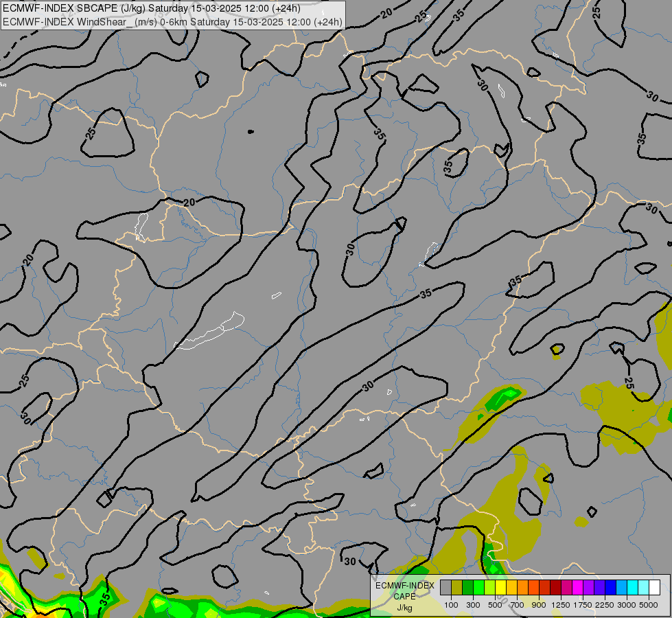
Task: Click the 900 legend value
Action: coord(539,605)
